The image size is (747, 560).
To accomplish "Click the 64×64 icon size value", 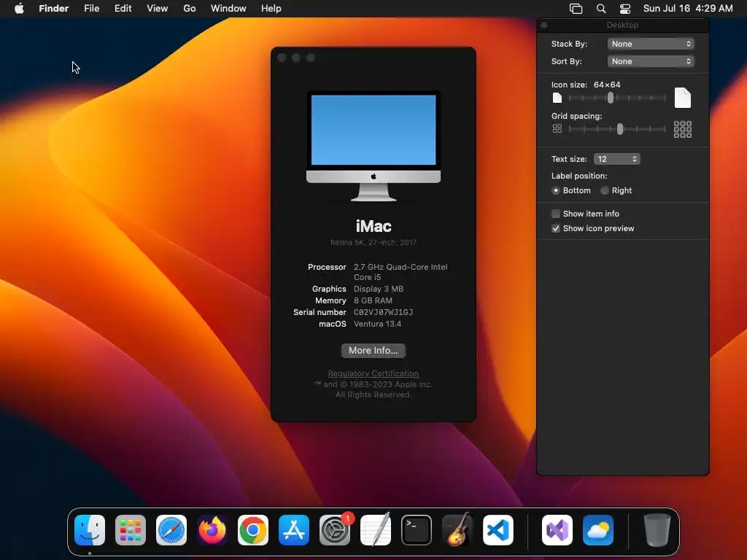I will coord(607,85).
